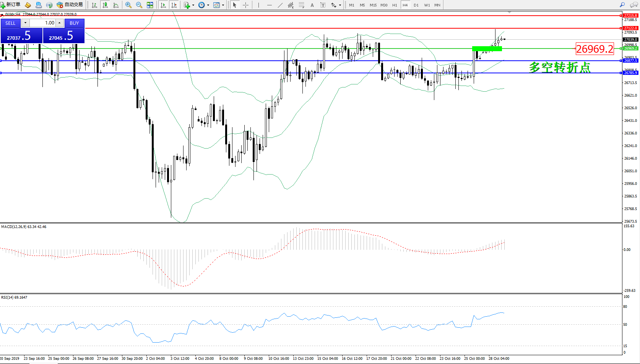Toggle the auto scroll chart button
The width and height of the screenshot is (640, 364).
163,5
